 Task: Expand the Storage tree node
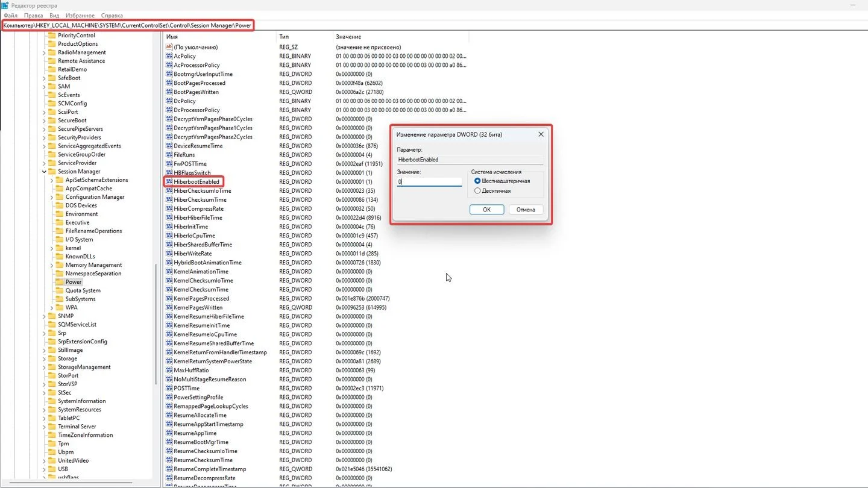(44, 358)
